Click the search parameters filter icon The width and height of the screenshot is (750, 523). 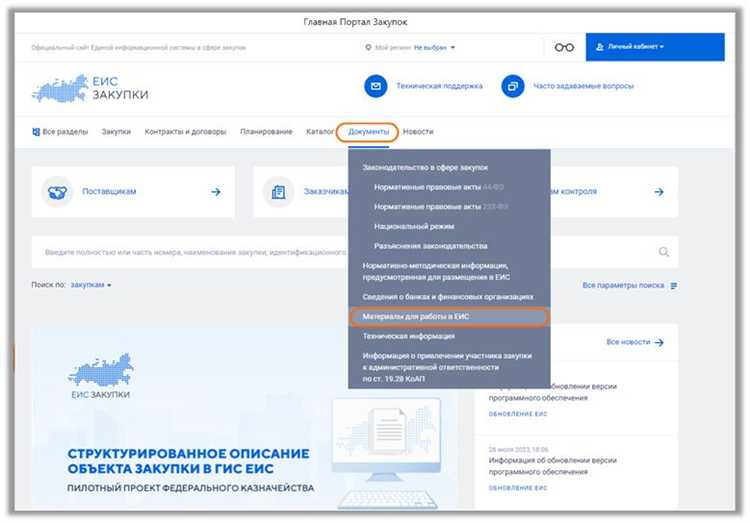coord(673,286)
